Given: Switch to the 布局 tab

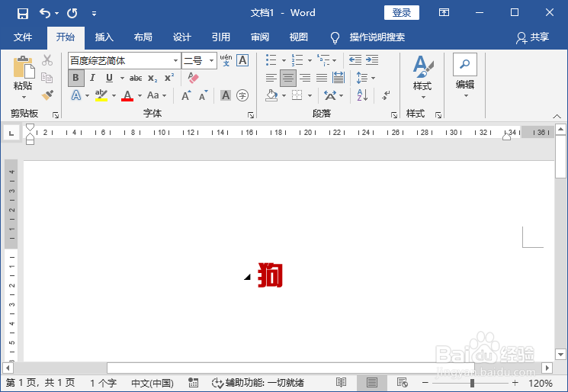Looking at the screenshot, I should pos(143,37).
